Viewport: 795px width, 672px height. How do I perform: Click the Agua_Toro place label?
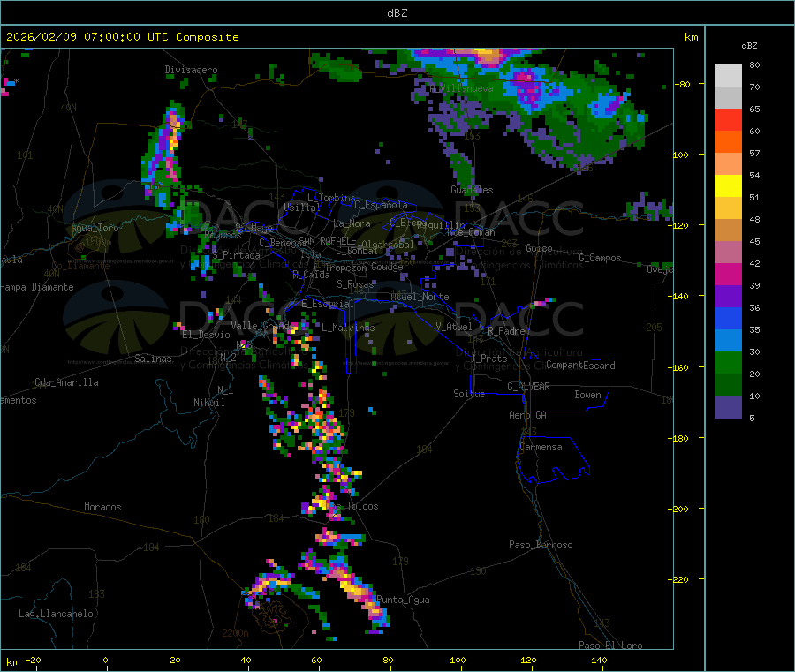coord(95,228)
